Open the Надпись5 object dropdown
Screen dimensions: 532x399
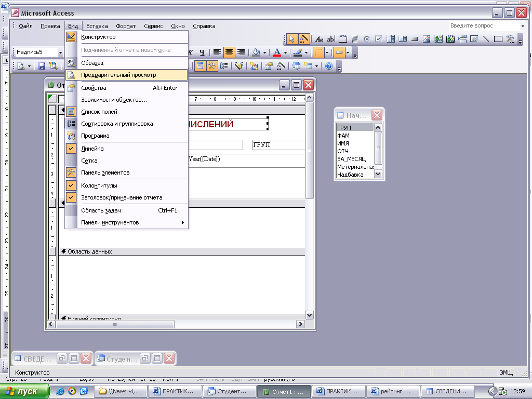pyautogui.click(x=60, y=52)
